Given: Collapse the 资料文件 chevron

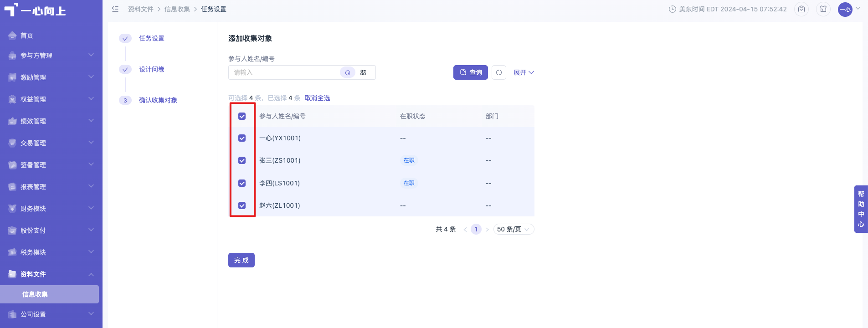Looking at the screenshot, I should coord(91,274).
